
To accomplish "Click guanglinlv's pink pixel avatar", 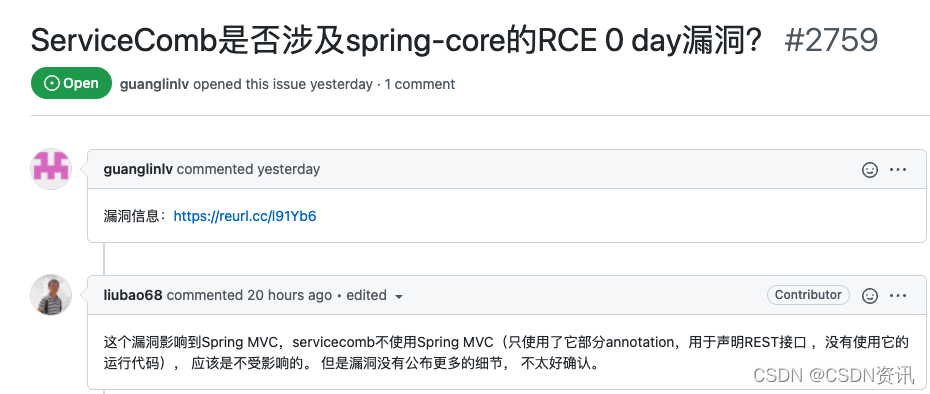I will pos(51,169).
